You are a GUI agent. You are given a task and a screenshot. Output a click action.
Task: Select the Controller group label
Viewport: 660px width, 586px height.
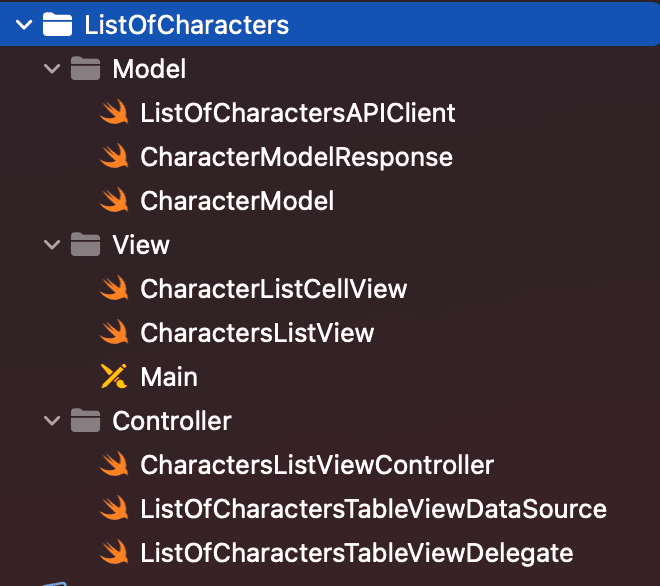[x=172, y=421]
